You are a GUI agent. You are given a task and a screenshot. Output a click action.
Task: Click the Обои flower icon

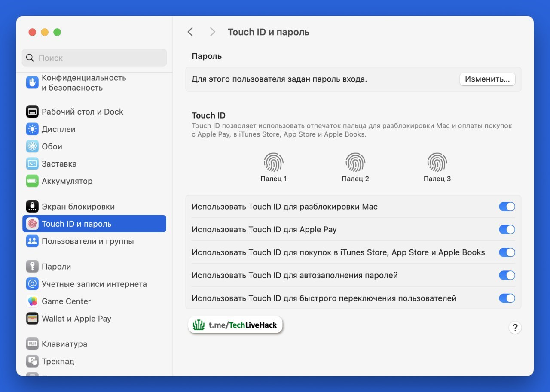(32, 146)
